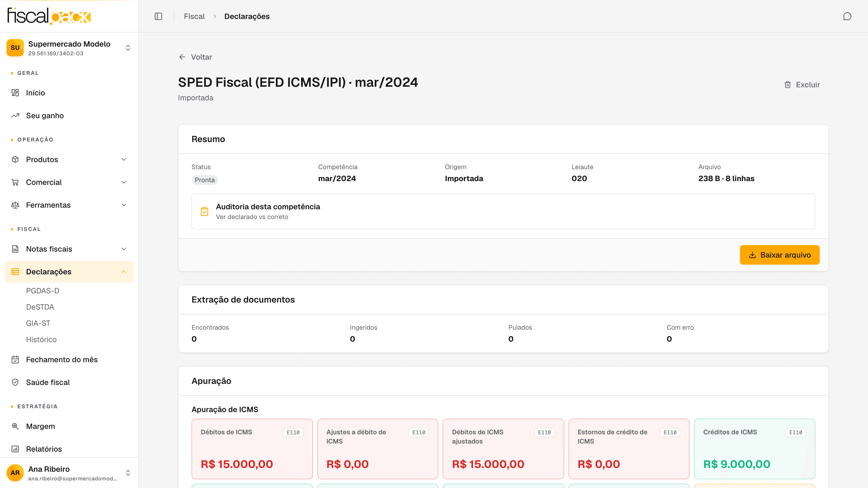The image size is (868, 488).
Task: Select the Ajustes a débito de ICMS card
Action: (377, 449)
